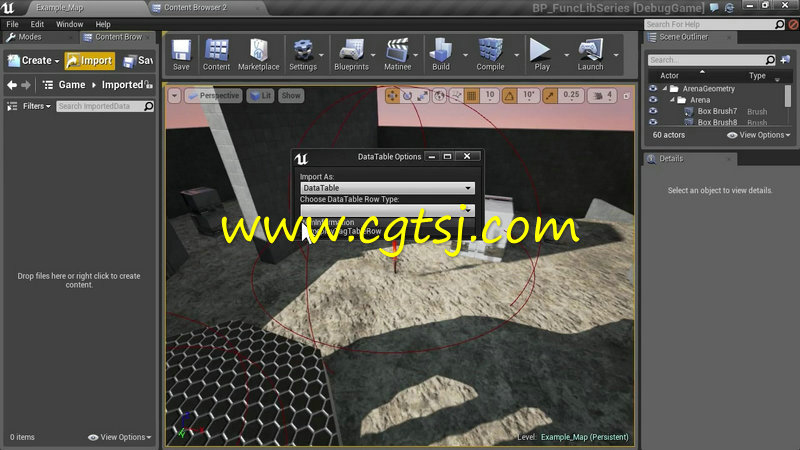This screenshot has height=450, width=800.
Task: Open the Filters dropdown
Action: point(37,106)
